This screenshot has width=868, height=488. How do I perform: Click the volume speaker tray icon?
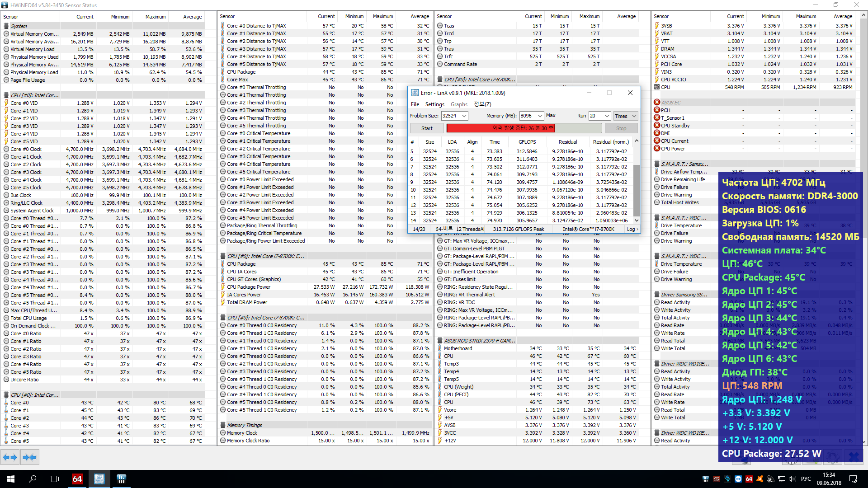click(x=792, y=479)
